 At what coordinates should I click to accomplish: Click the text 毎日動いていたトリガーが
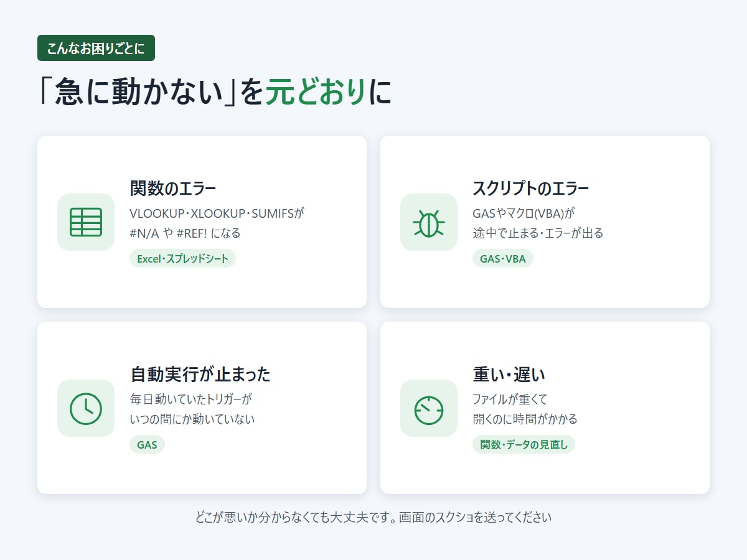tap(191, 399)
